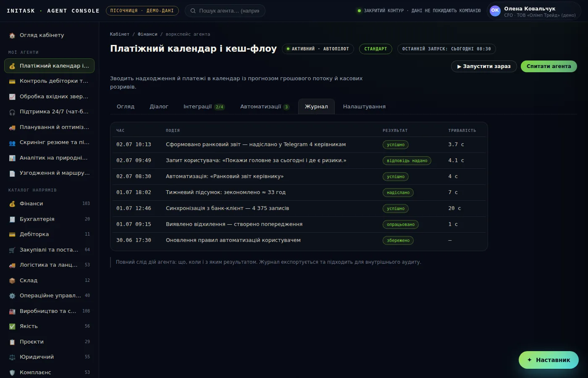Focus the Пошук агента search field
Viewport: 588px width, 378px height.
(x=225, y=11)
